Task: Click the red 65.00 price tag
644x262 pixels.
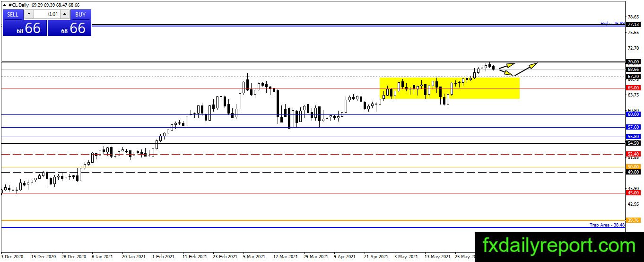Action: point(633,88)
